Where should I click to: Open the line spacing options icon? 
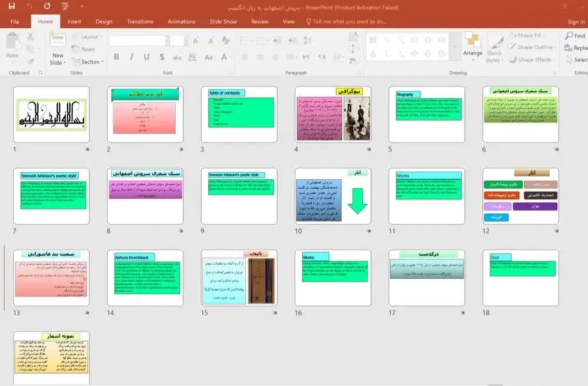(x=308, y=41)
